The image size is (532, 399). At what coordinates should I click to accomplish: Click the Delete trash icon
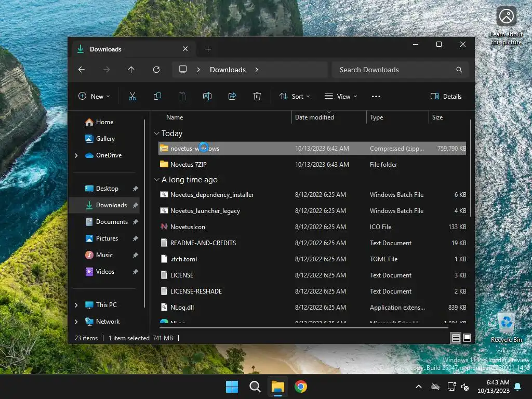coord(257,96)
